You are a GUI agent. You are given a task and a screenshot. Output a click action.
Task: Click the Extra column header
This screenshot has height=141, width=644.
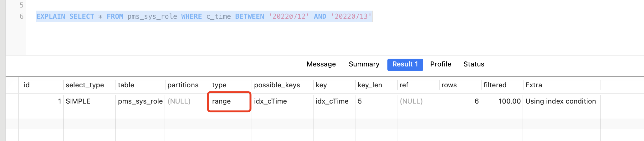point(534,85)
